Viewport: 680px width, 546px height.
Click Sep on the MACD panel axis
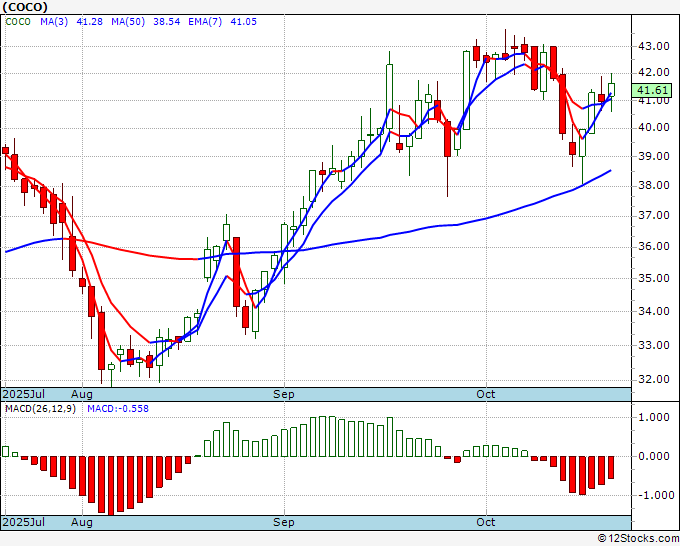pyautogui.click(x=284, y=522)
